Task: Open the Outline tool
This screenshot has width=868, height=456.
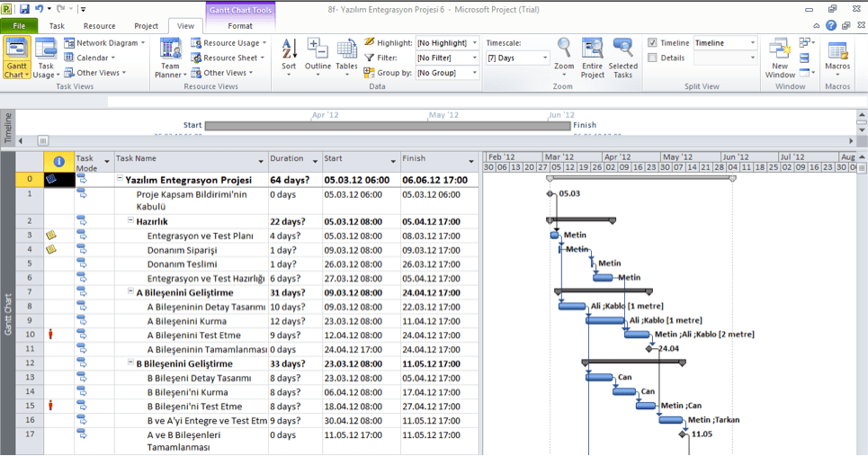Action: (318, 56)
